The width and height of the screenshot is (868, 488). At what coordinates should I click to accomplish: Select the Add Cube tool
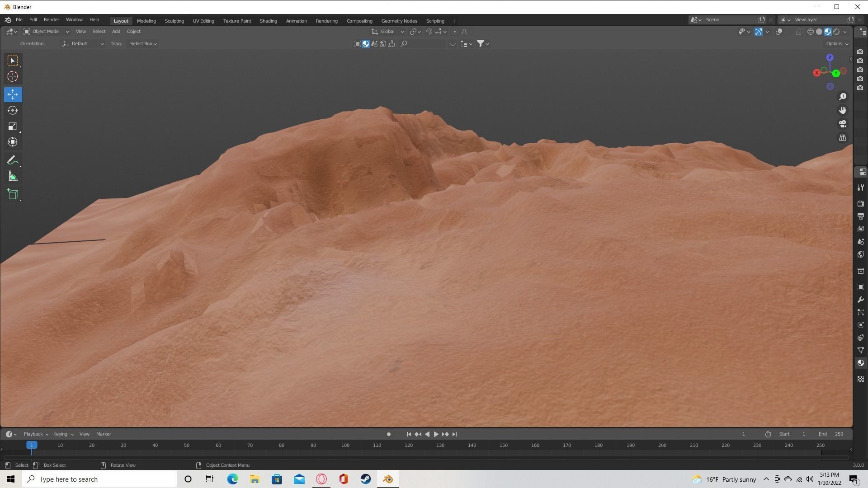pos(13,194)
